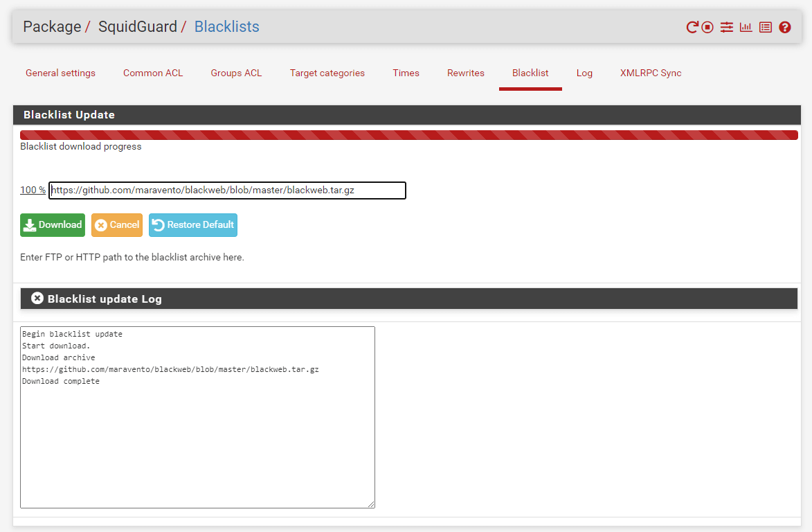The image size is (812, 532).
Task: Select the Times tab
Action: pyautogui.click(x=406, y=73)
